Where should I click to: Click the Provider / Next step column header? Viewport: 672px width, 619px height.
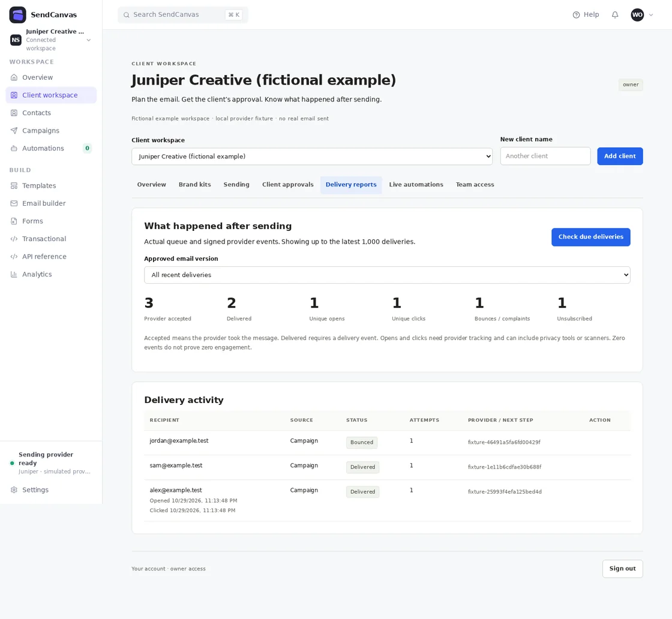click(500, 420)
